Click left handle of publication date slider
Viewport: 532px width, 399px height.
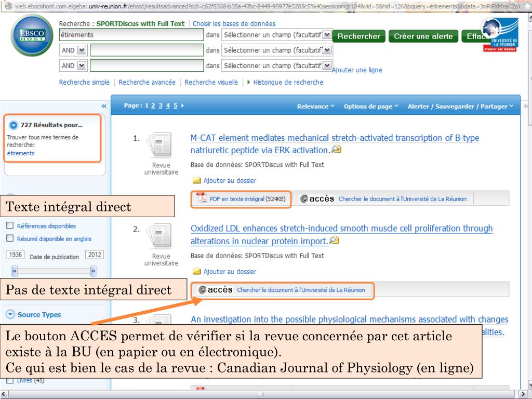14,271
